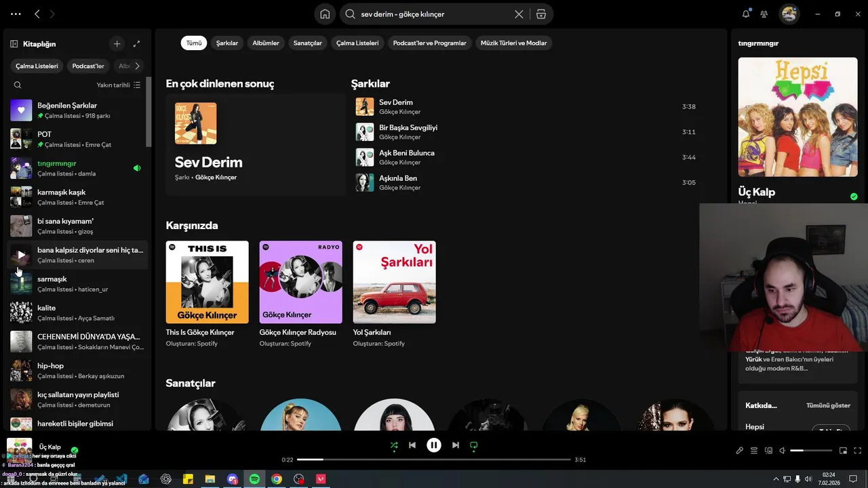The image size is (868, 488).
Task: Pause the current track
Action: pos(434,445)
